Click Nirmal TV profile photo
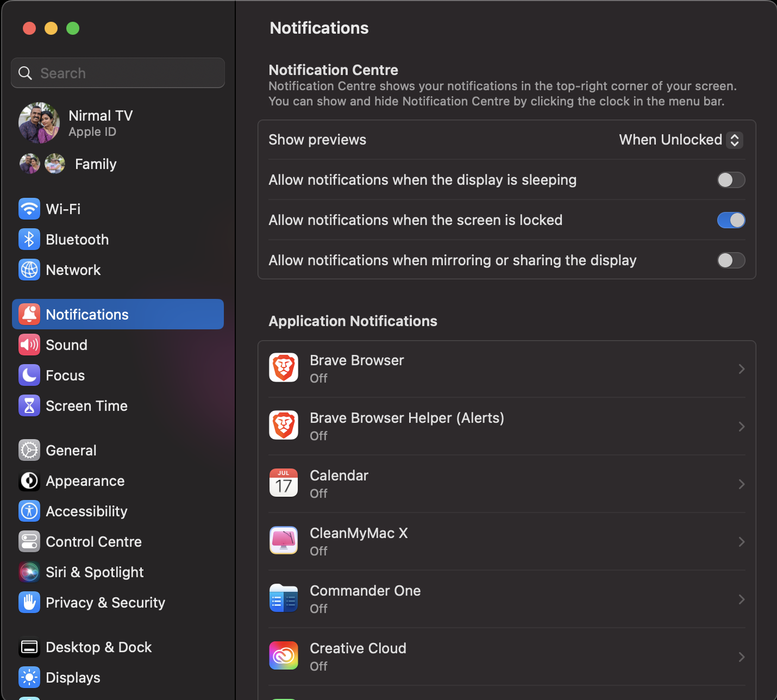This screenshot has height=700, width=777. [39, 123]
